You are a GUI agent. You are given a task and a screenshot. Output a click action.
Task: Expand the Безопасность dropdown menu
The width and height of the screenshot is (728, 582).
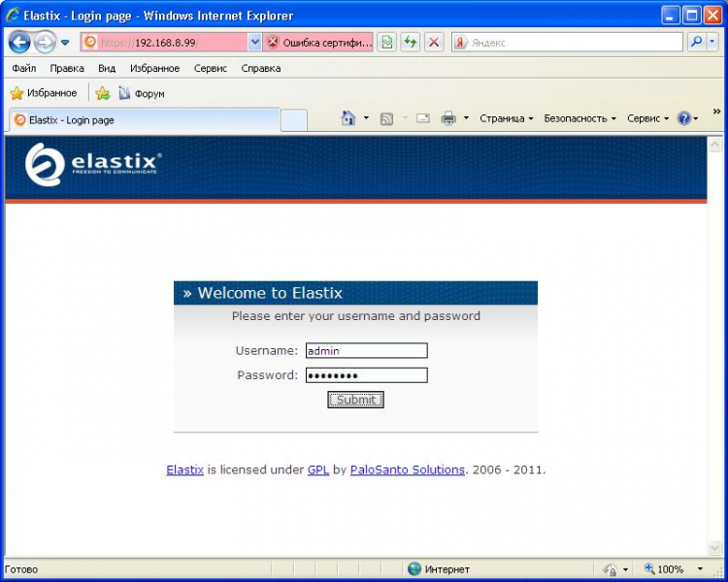coord(579,118)
